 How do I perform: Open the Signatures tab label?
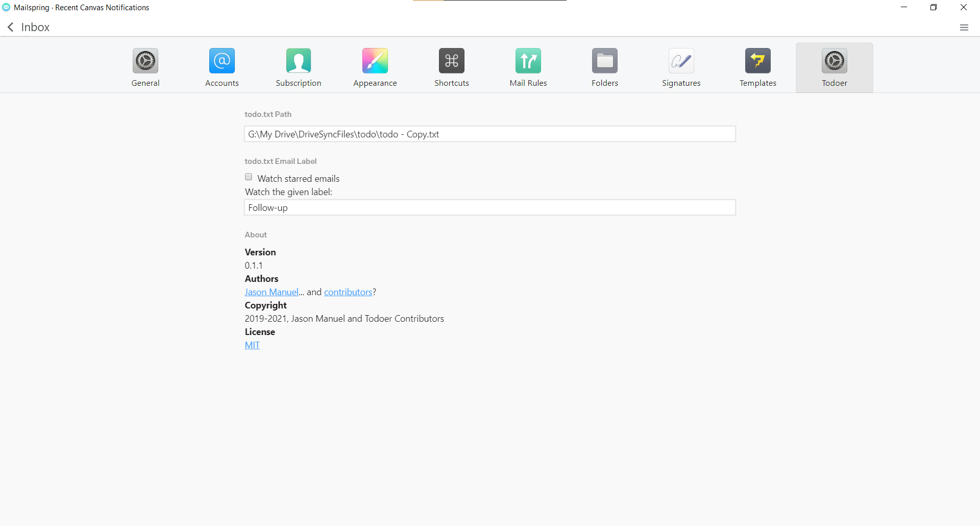click(681, 83)
